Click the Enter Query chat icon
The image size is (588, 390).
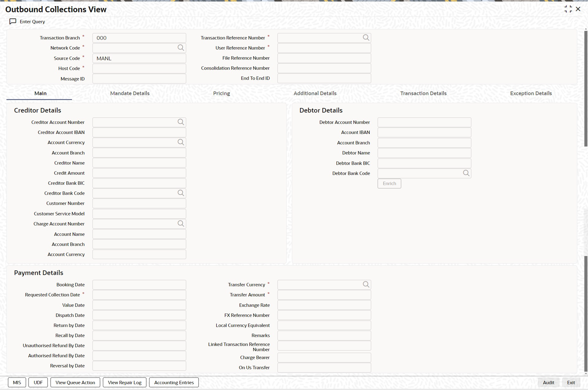13,22
